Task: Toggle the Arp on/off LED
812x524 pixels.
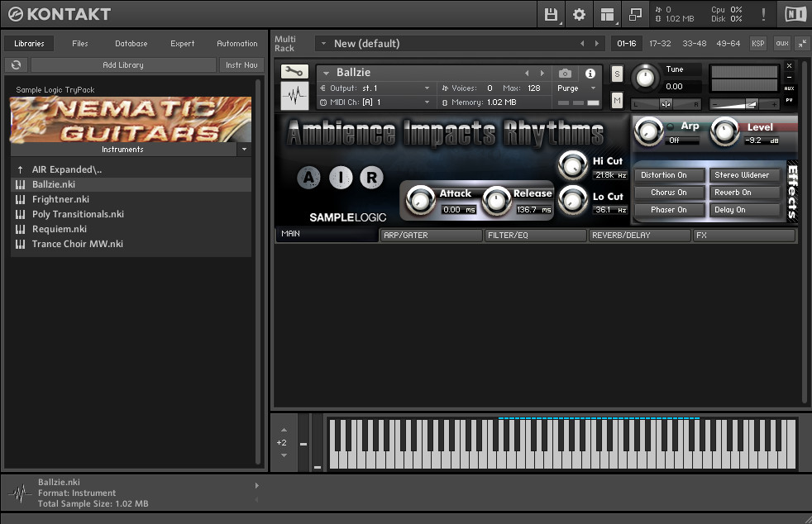Action: click(x=670, y=126)
